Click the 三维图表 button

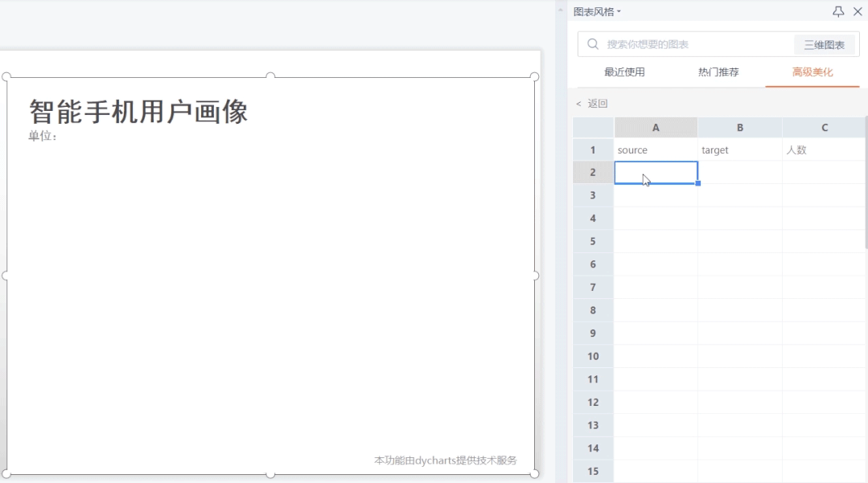coord(824,44)
